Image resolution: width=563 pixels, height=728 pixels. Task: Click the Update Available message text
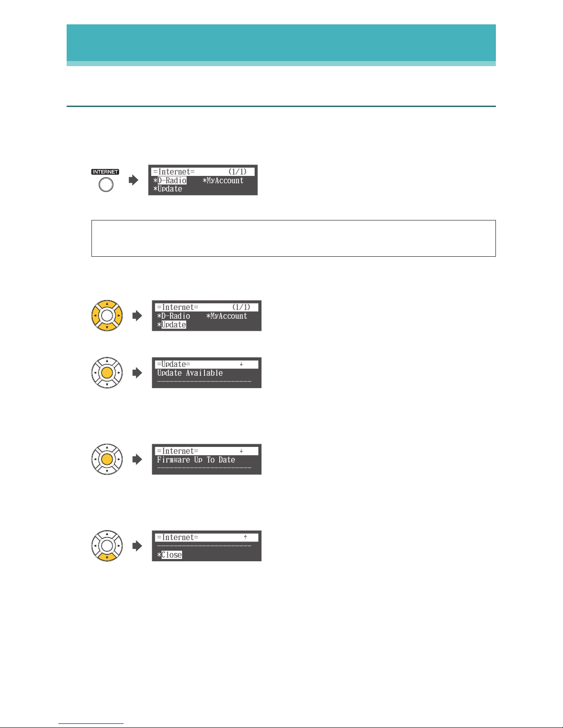(190, 373)
